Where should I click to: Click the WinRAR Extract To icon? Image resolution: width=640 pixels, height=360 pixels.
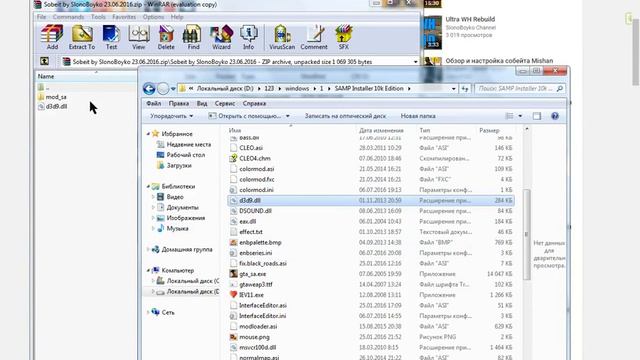point(82,37)
